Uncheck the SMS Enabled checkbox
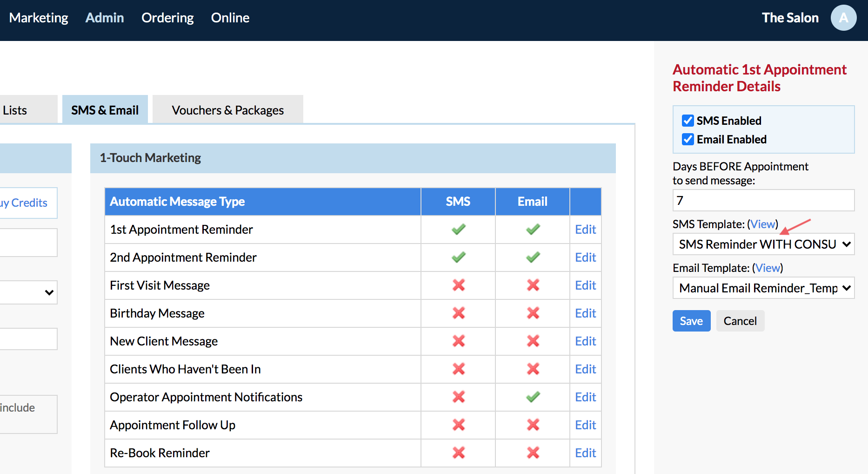Viewport: 868px width, 474px height. [688, 121]
